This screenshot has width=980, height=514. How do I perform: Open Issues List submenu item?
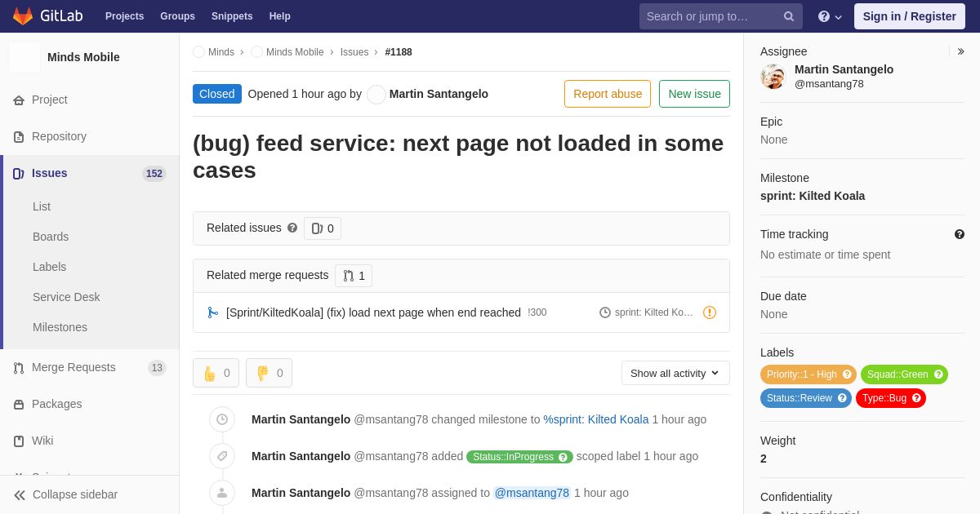(42, 206)
